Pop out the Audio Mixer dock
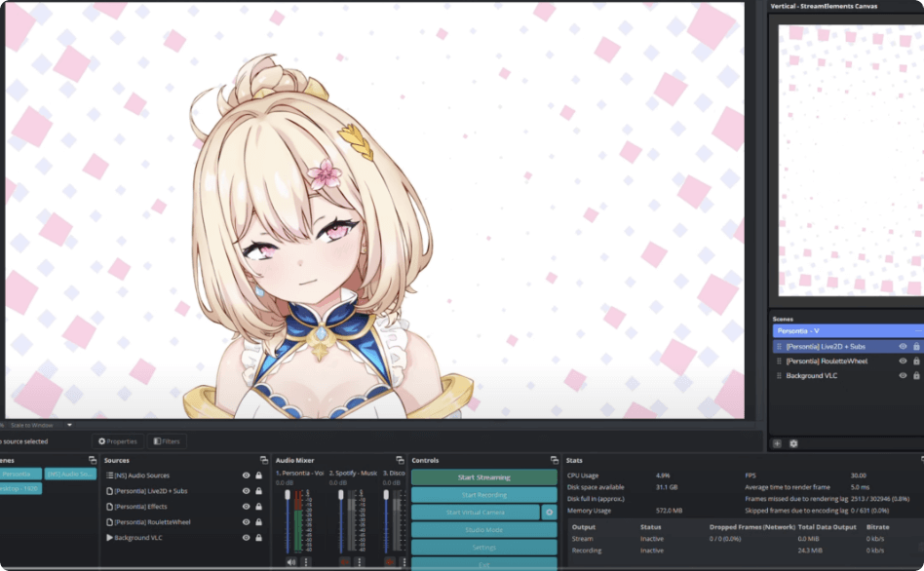Image resolution: width=924 pixels, height=571 pixels. pyautogui.click(x=400, y=460)
